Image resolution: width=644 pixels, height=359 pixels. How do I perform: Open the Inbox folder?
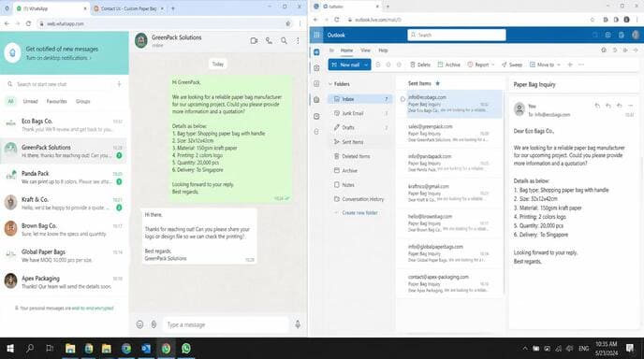pos(360,99)
